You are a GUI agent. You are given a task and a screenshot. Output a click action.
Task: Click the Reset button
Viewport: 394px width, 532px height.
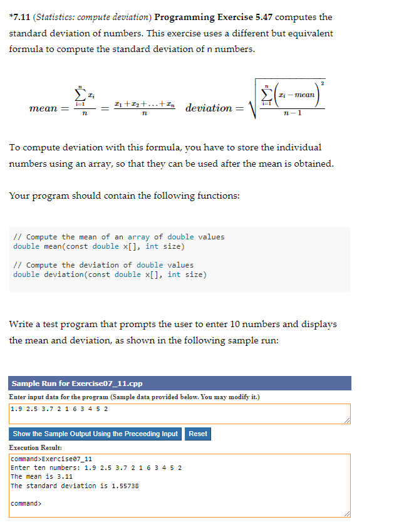tap(197, 434)
